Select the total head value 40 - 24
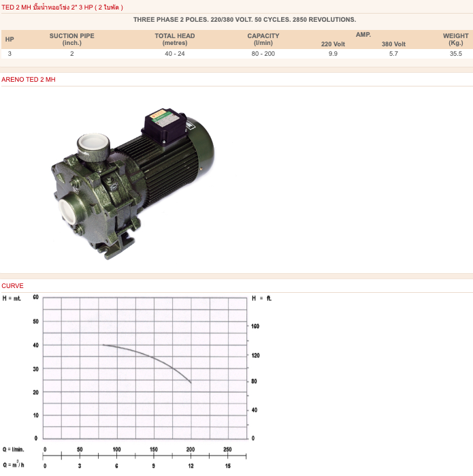Viewport: 473px width, 476px height. [175, 54]
